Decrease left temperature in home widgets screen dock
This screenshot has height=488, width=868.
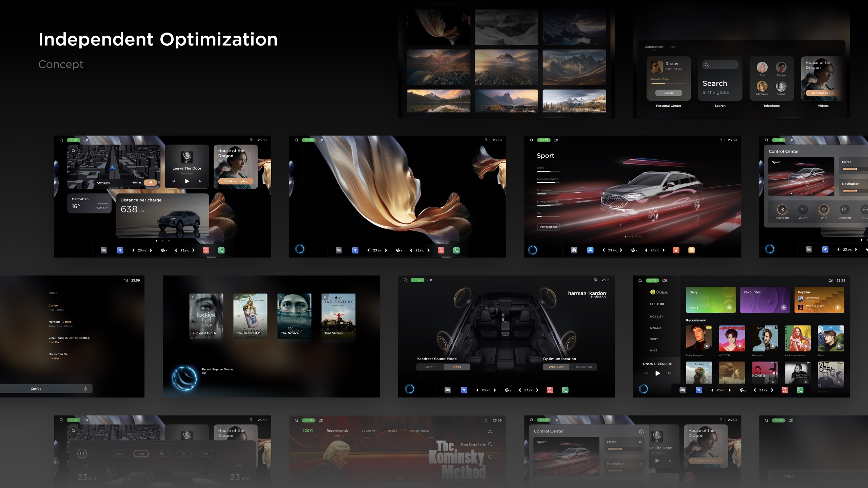click(133, 250)
